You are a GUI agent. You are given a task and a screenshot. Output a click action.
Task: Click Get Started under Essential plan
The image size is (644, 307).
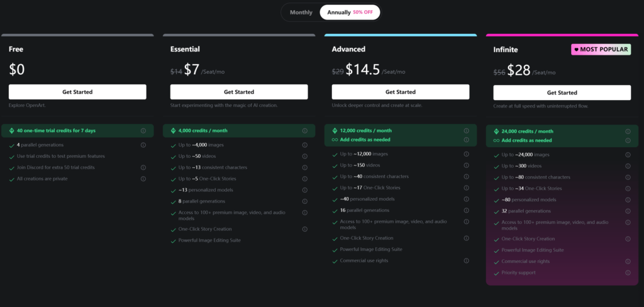click(239, 92)
